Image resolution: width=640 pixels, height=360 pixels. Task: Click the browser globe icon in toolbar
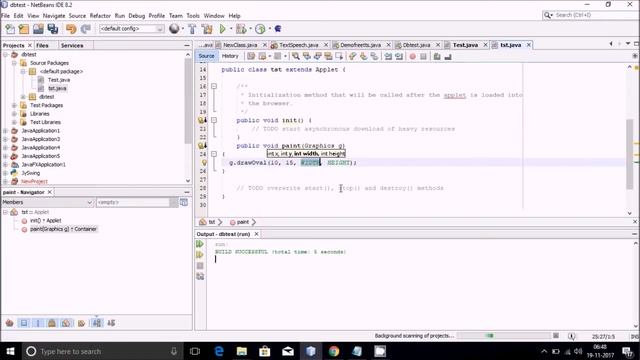click(174, 29)
